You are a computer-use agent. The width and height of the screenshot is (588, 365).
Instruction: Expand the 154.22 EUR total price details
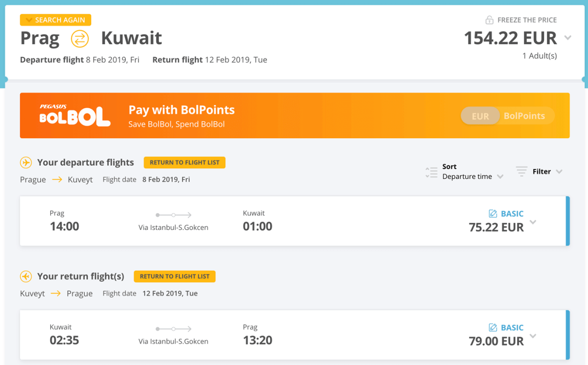(x=568, y=38)
